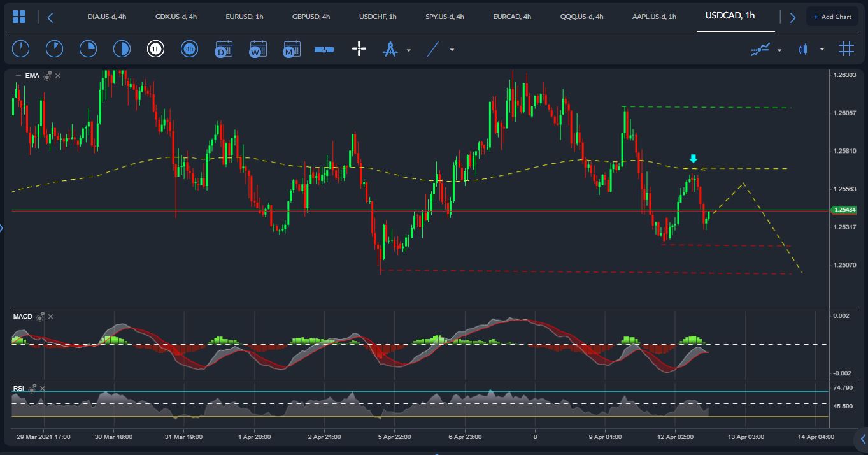The width and height of the screenshot is (868, 455).
Task: Select the 5-minute timeframe clock icon
Action: pyautogui.click(x=54, y=48)
